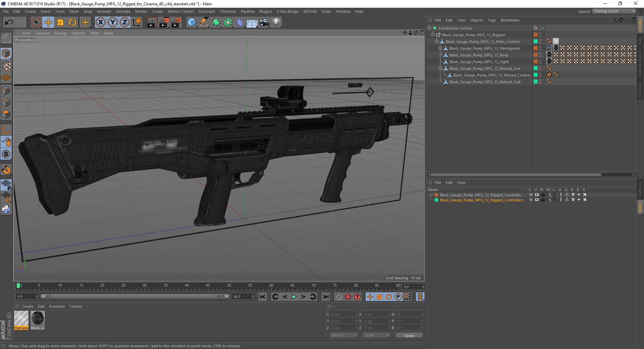Image resolution: width=644 pixels, height=349 pixels.
Task: Click Make Editable in left sidebar
Action: coord(6,38)
